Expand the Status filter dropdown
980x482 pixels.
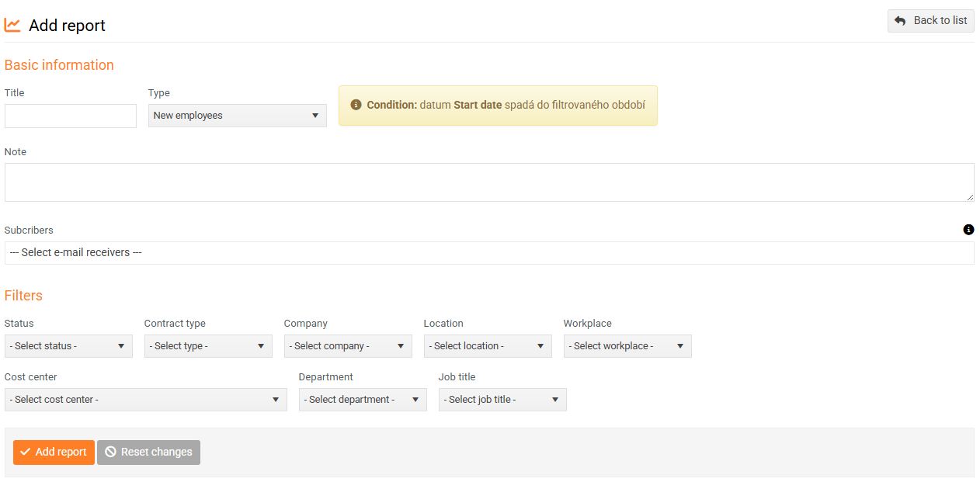coord(68,346)
